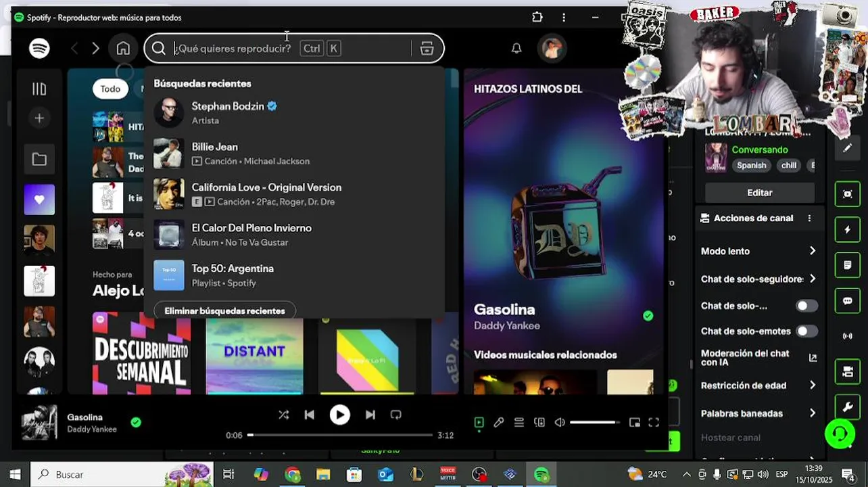868x487 pixels.
Task: Click the lightning bolt icon in right sidebar
Action: 848,230
